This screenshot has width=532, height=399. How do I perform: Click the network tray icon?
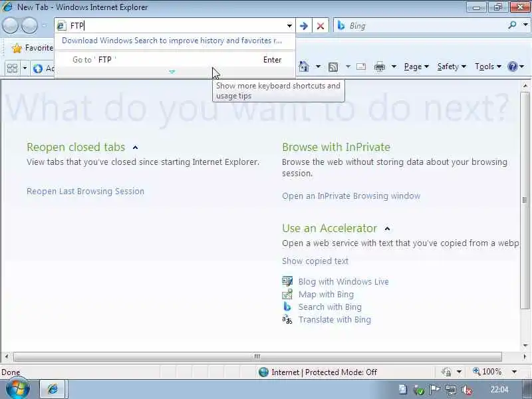[x=451, y=390]
